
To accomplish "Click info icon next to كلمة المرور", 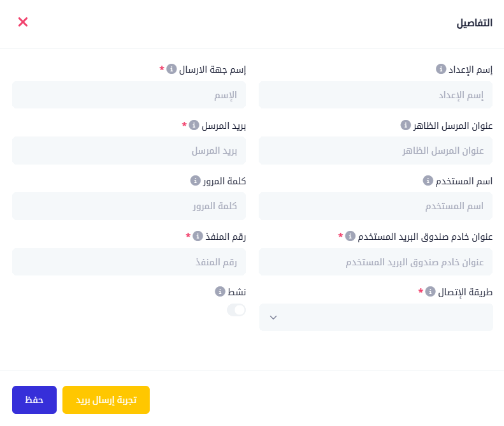I will click(x=196, y=180).
